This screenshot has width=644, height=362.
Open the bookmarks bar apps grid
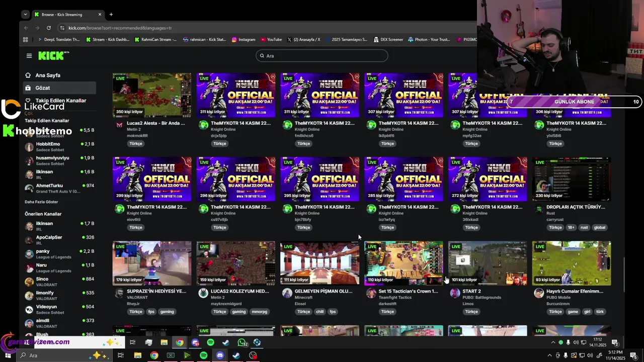26,39
